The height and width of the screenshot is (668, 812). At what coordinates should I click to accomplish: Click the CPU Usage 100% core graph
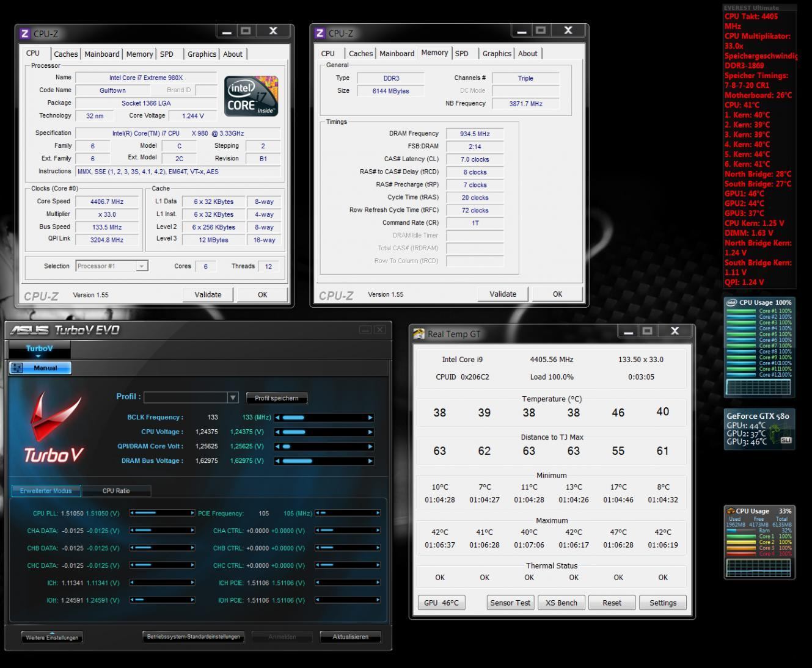(758, 387)
